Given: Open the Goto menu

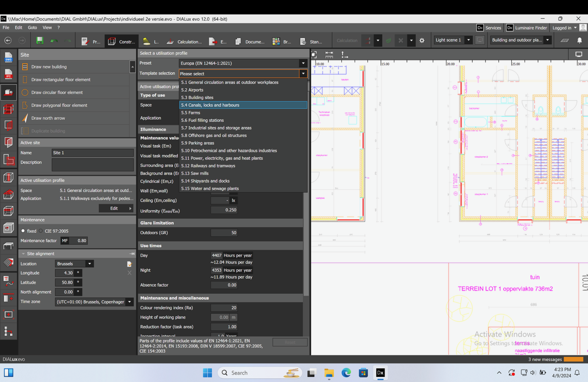Looking at the screenshot, I should click(32, 28).
